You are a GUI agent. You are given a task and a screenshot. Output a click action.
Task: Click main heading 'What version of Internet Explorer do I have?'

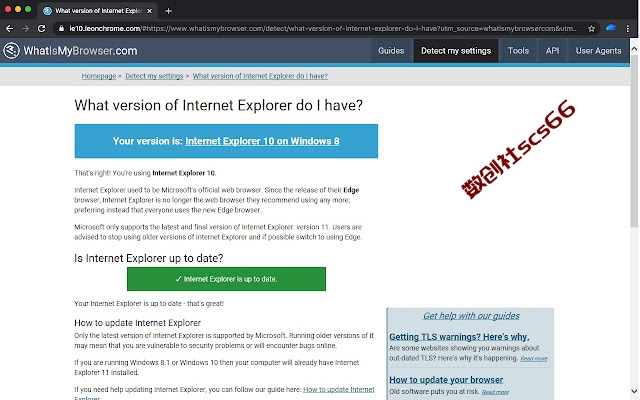218,105
